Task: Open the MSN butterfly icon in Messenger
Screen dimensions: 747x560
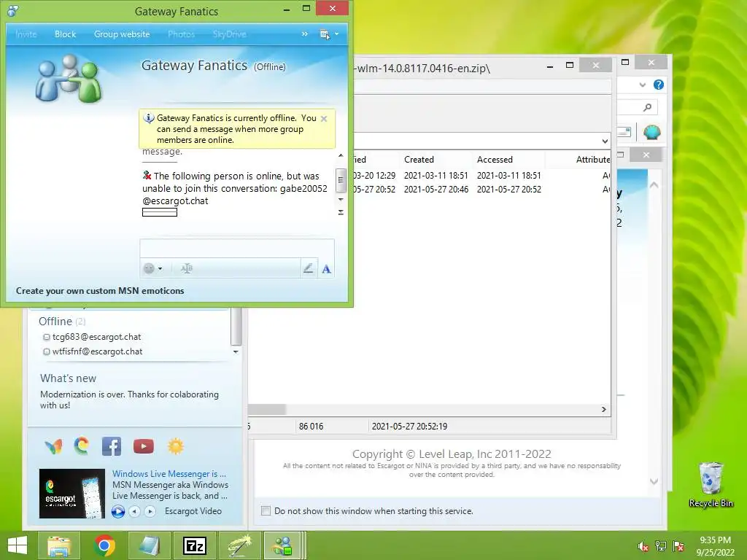Action: click(x=53, y=447)
